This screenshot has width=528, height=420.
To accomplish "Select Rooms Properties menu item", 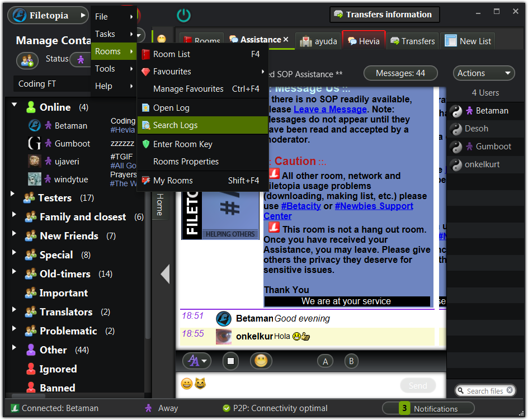I will point(202,162).
